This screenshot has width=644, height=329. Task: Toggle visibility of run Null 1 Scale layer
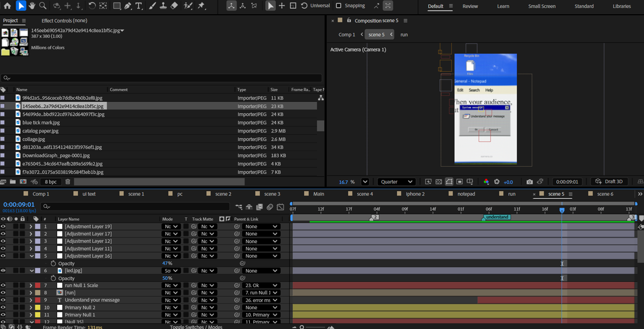click(3, 285)
